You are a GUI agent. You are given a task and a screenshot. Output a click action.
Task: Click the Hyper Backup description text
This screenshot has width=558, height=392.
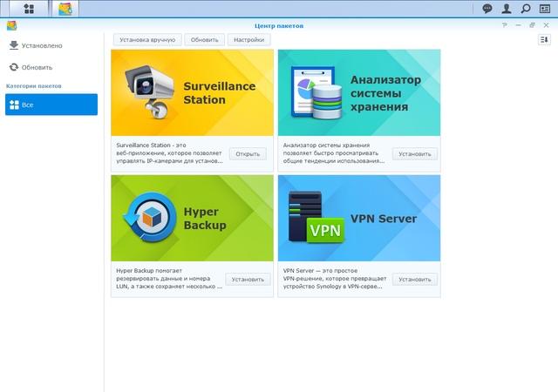tap(169, 279)
